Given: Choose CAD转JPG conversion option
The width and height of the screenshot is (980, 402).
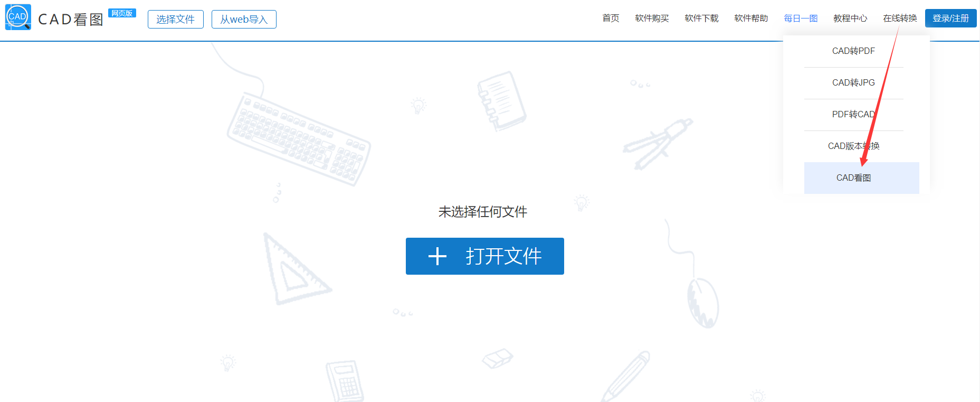Looking at the screenshot, I should coord(853,83).
